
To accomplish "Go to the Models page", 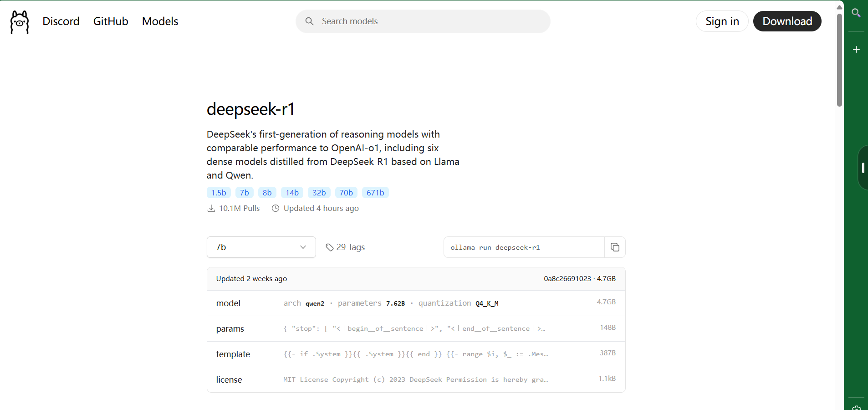I will pos(160,21).
